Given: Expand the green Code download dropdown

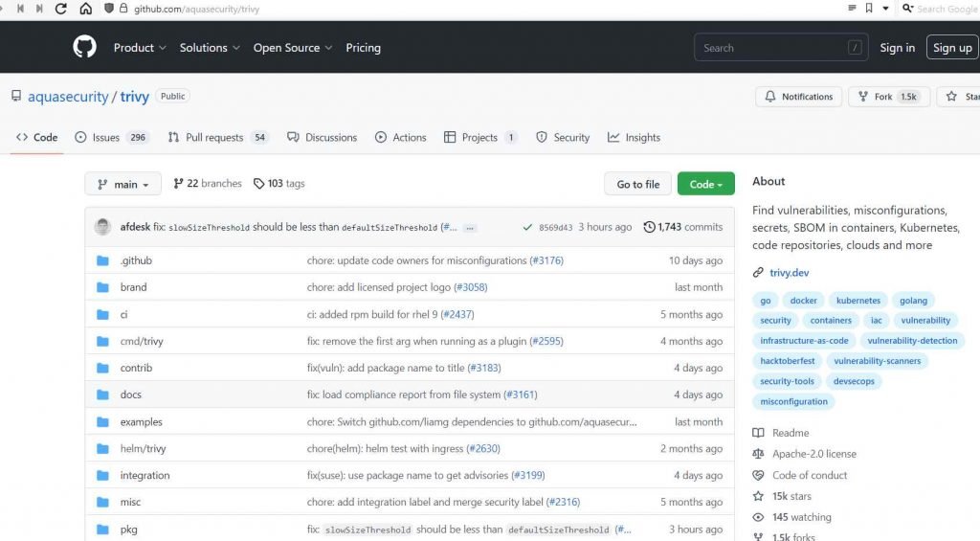Looking at the screenshot, I should (705, 184).
